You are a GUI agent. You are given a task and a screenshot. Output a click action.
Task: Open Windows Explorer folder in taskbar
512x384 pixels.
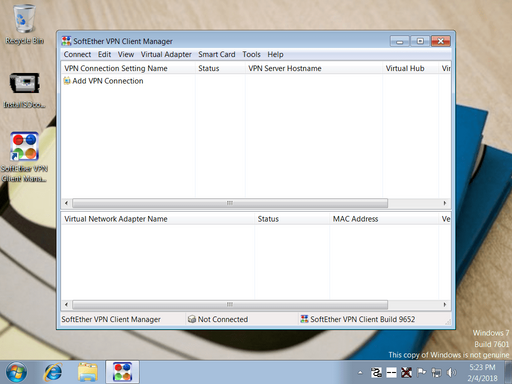[x=88, y=372]
